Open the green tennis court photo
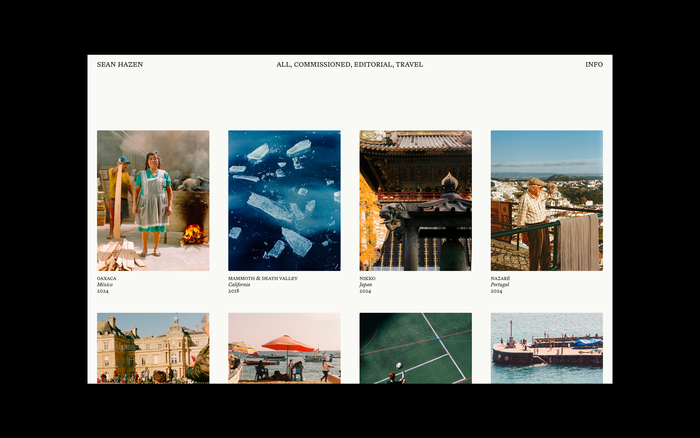Viewport: 700px width, 438px height. click(x=415, y=348)
